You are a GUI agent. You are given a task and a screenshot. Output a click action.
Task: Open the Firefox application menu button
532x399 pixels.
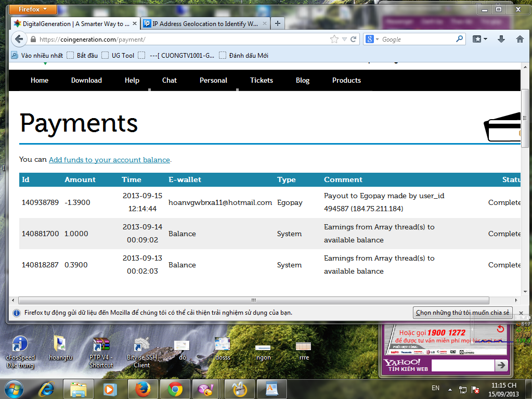click(x=33, y=9)
